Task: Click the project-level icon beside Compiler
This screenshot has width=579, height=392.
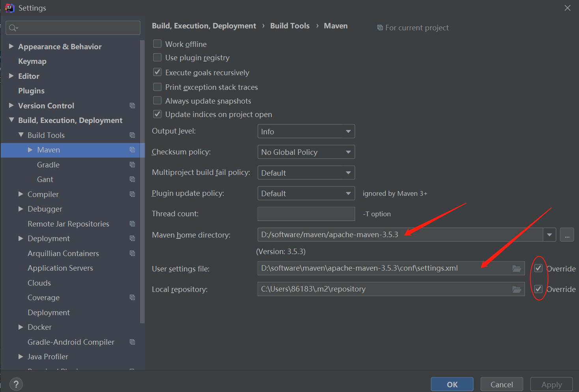Action: tap(132, 194)
